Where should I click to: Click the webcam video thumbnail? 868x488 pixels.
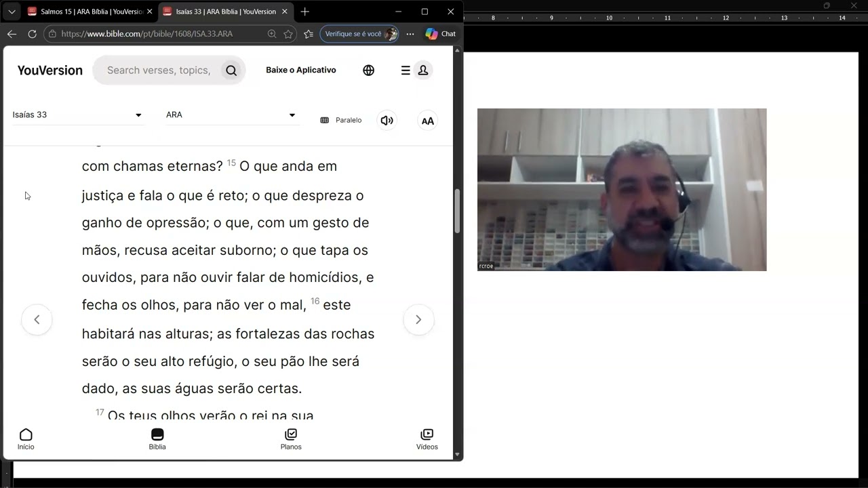[622, 190]
